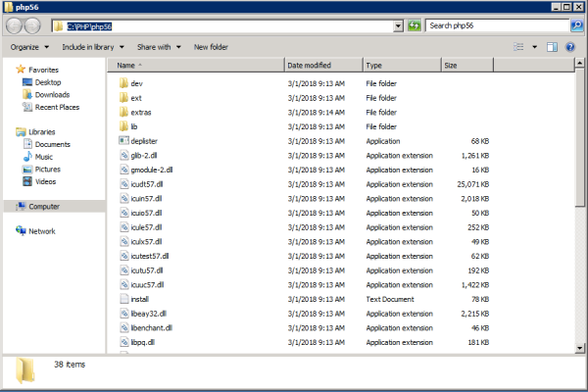Toggle the preview pane icon
The height and width of the screenshot is (392, 588).
[552, 47]
